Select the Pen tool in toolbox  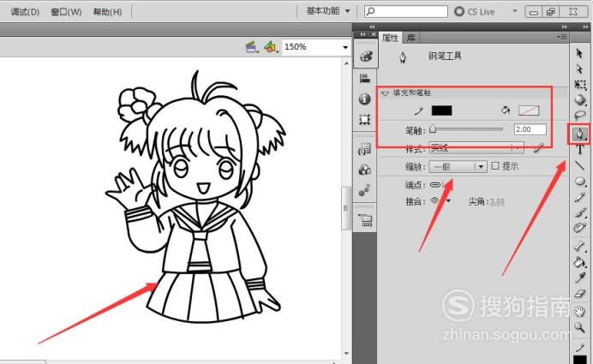point(580,134)
